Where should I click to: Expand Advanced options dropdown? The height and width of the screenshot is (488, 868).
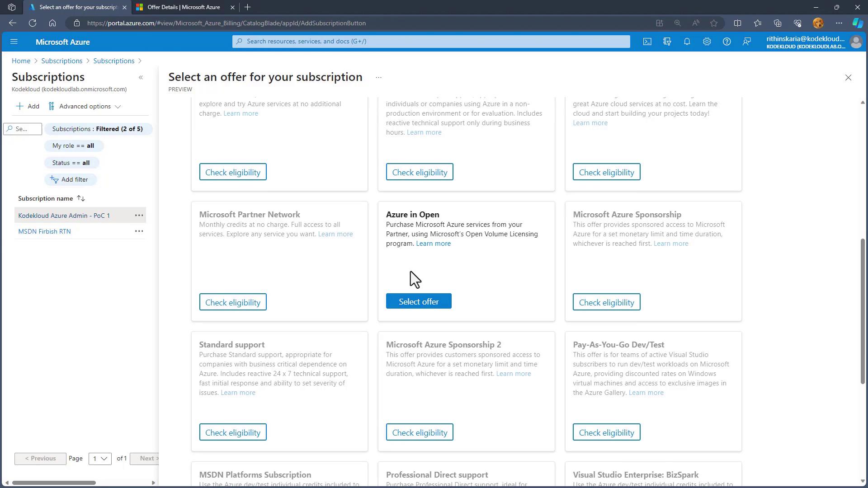(x=85, y=106)
